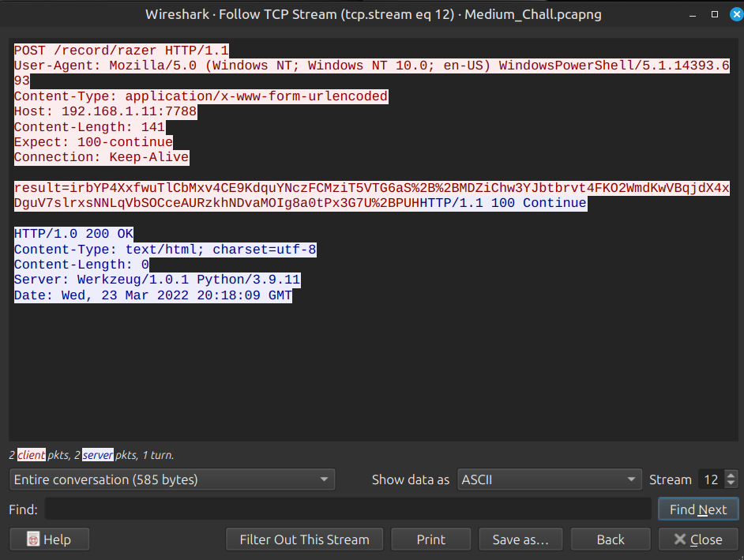Click the Print button
Viewport: 744px width, 560px height.
pyautogui.click(x=430, y=539)
